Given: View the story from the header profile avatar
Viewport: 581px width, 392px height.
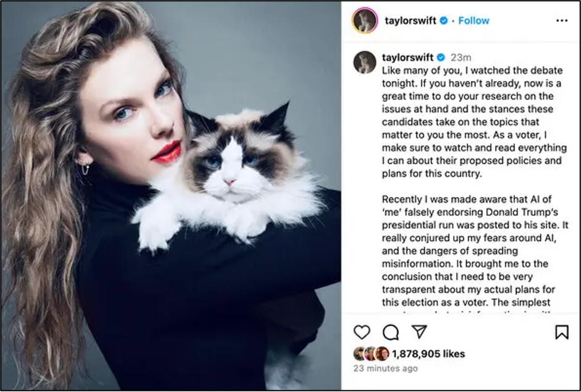Looking at the screenshot, I should coord(365,20).
